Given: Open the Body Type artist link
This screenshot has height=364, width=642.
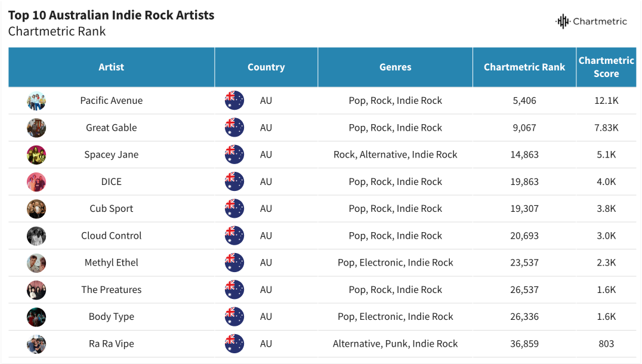Looking at the screenshot, I should 112,317.
